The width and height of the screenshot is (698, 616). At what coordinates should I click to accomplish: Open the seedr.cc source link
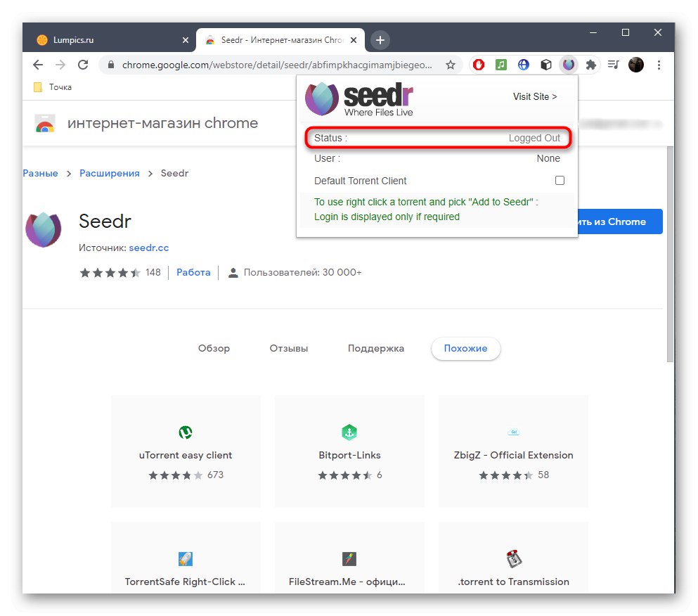pos(149,248)
